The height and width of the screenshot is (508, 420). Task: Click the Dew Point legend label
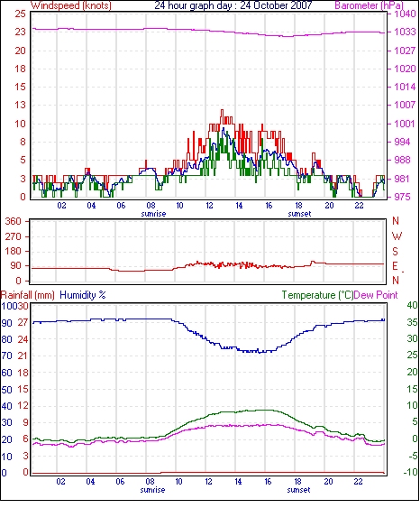376,295
